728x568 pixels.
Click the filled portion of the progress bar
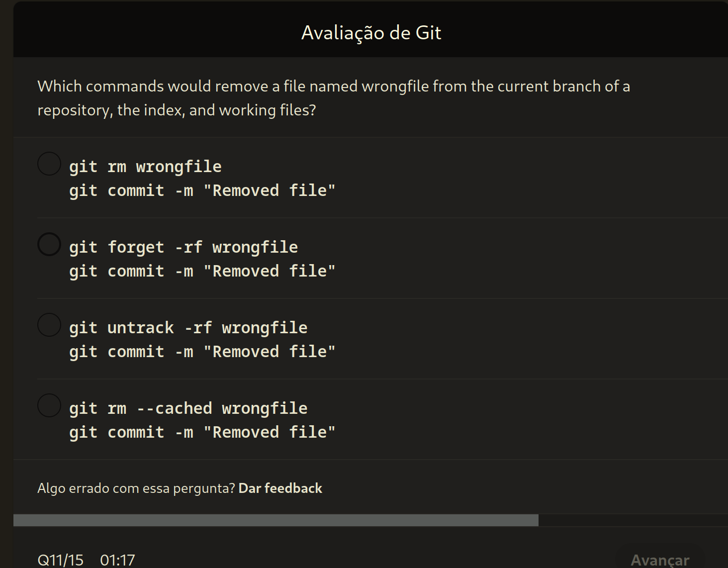coord(273,520)
